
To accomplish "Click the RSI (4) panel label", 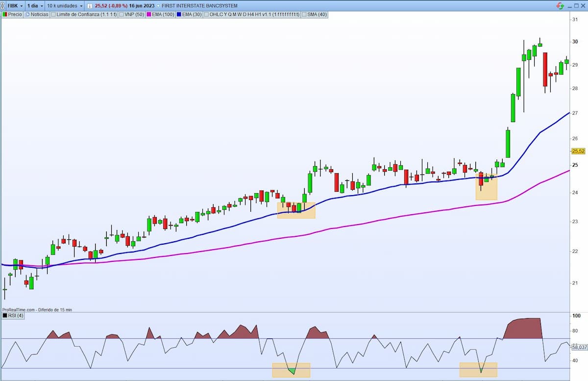I will (15, 316).
